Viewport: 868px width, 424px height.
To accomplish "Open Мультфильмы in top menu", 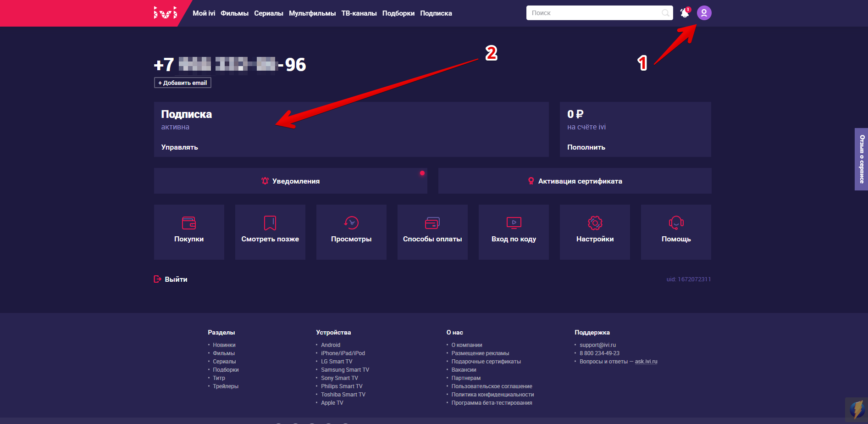I will (x=312, y=13).
